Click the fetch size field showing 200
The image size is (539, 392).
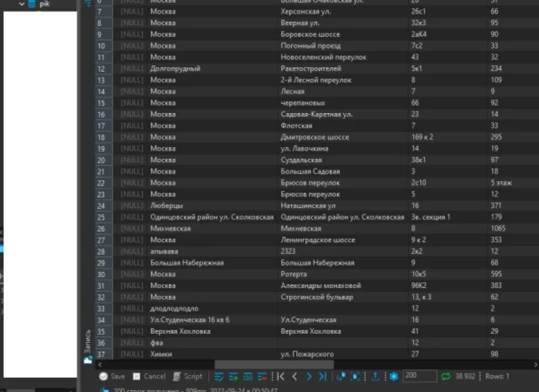[x=420, y=376]
